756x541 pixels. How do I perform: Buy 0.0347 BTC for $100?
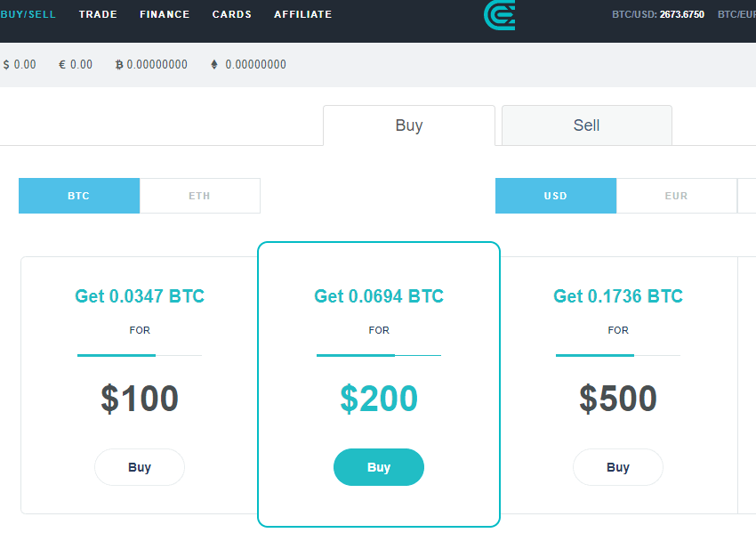[140, 467]
